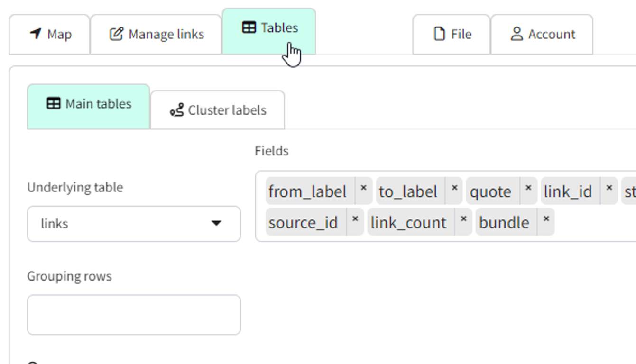Click the Map arrow icon
The width and height of the screenshot is (636, 364).
pyautogui.click(x=36, y=34)
